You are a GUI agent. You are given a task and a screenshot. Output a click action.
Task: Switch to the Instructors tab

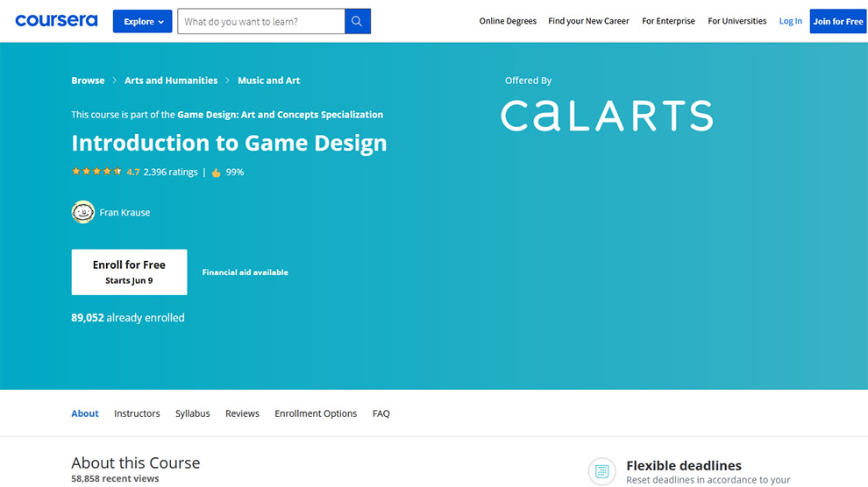point(137,413)
